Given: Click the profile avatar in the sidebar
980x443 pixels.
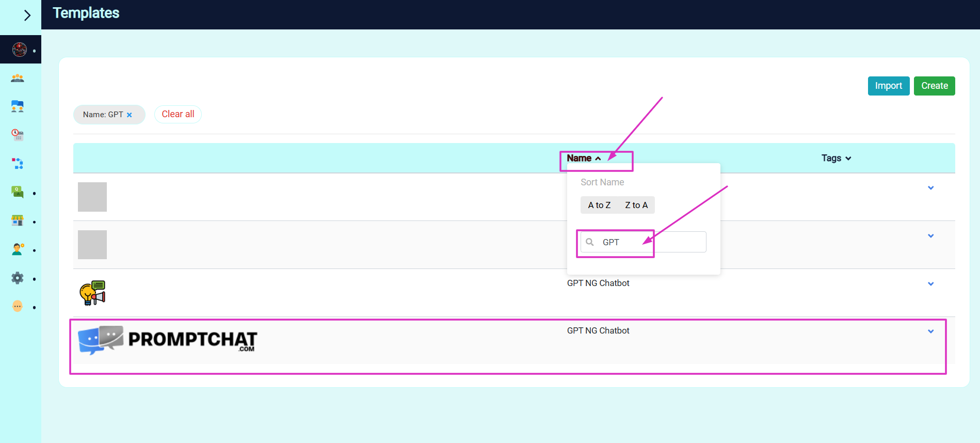Looking at the screenshot, I should [20, 50].
